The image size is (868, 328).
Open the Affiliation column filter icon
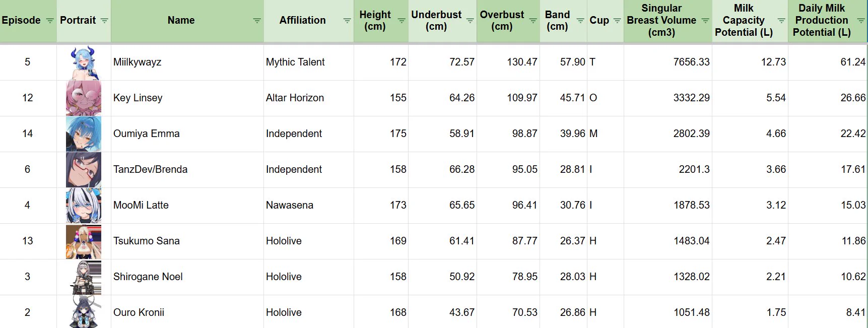(x=347, y=21)
